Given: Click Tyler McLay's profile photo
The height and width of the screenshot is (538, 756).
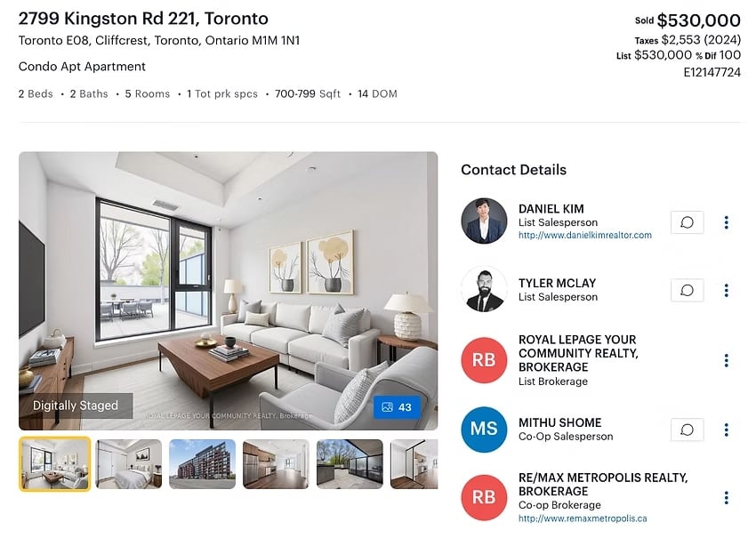Looking at the screenshot, I should (x=484, y=289).
